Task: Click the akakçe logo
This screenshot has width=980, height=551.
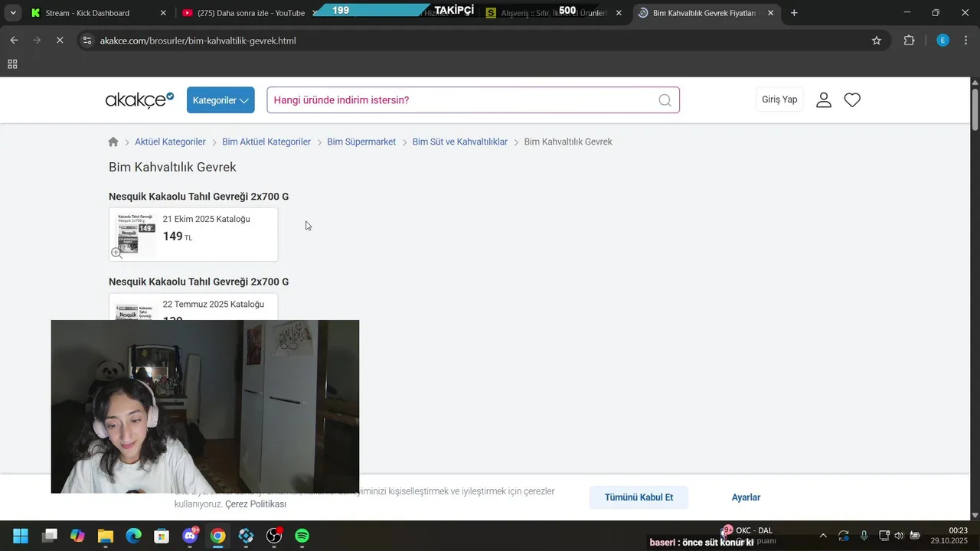Action: click(x=139, y=100)
